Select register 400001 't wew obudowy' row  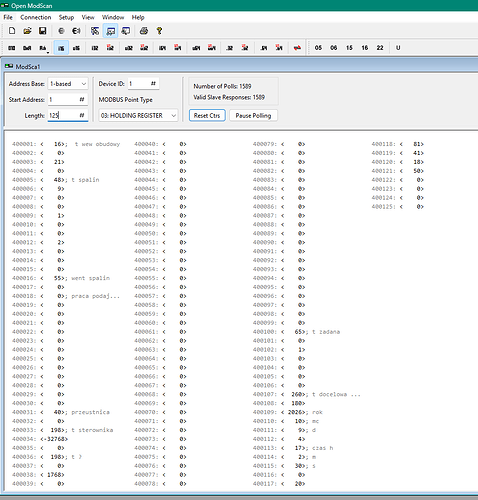coord(66,144)
